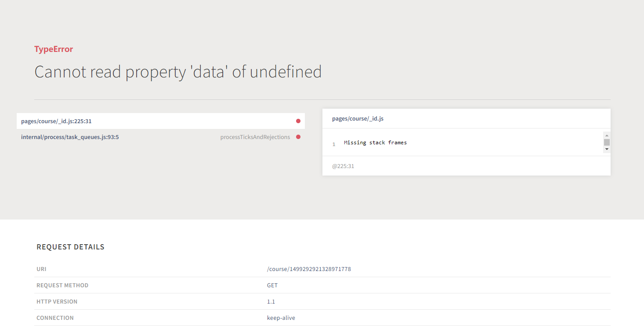Click the CONNECTION label
This screenshot has height=326, width=644.
click(55, 318)
